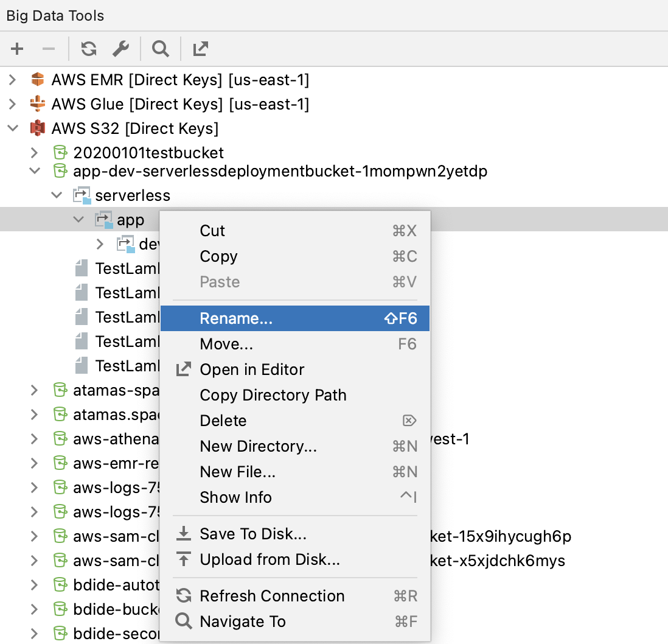Click the app-dev-serverlessdeploymentbucket bucket icon

coord(60,170)
